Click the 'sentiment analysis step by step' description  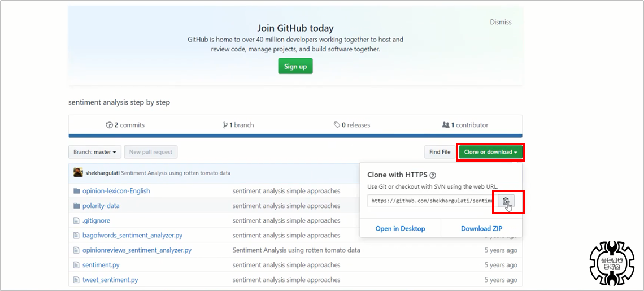119,102
